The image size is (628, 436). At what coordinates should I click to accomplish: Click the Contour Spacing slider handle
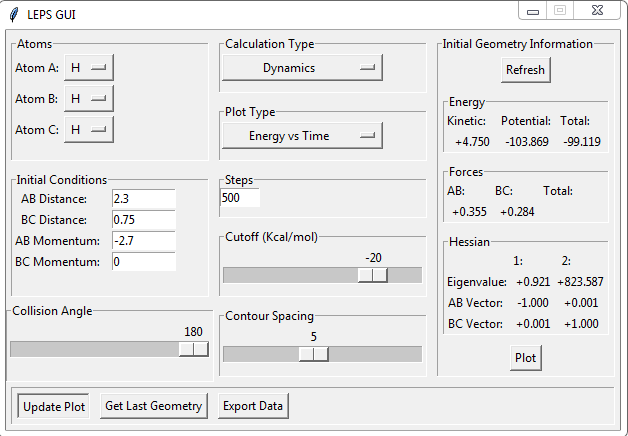point(314,354)
